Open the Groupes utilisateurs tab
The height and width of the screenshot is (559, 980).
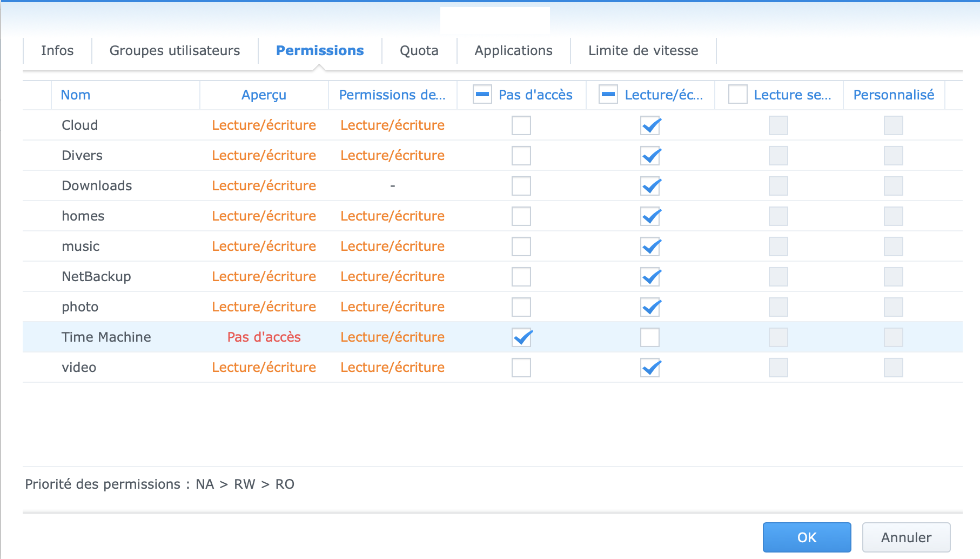pos(174,51)
